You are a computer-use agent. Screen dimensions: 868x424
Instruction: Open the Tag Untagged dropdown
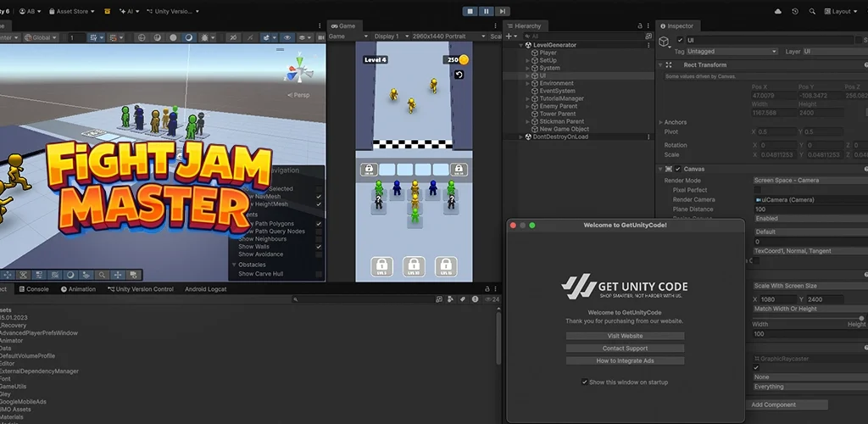[732, 52]
